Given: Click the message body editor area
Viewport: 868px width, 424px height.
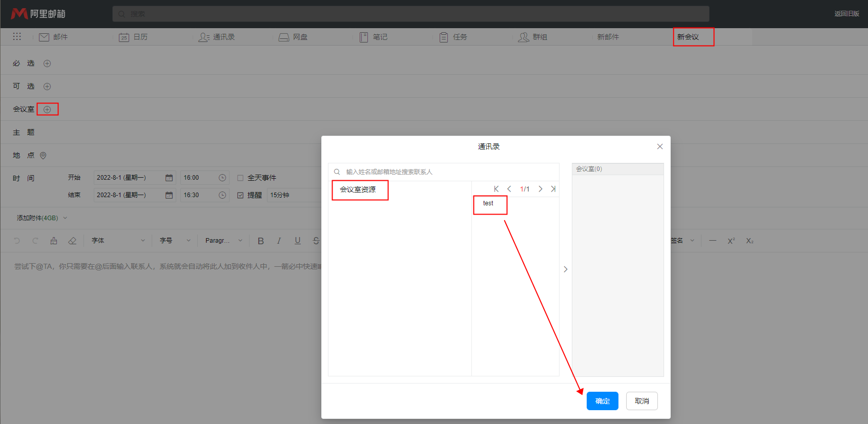Looking at the screenshot, I should (161, 338).
